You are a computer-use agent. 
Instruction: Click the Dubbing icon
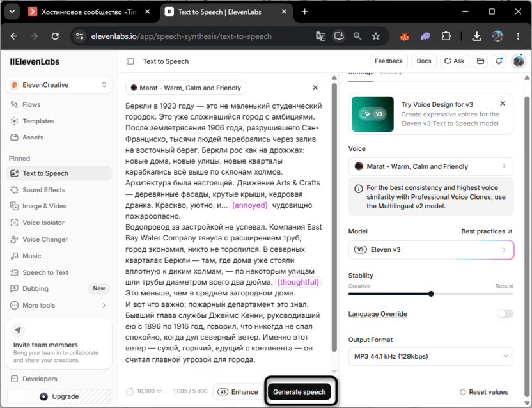(x=14, y=288)
